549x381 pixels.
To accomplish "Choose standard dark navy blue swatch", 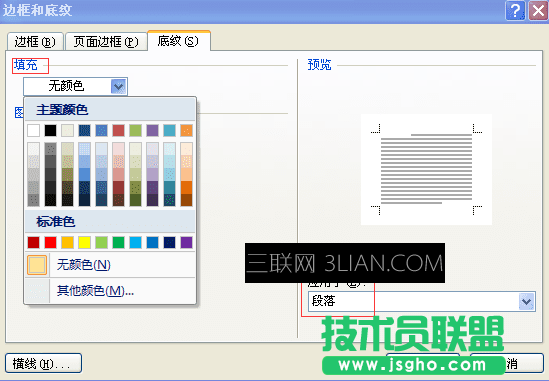I will coord(169,242).
